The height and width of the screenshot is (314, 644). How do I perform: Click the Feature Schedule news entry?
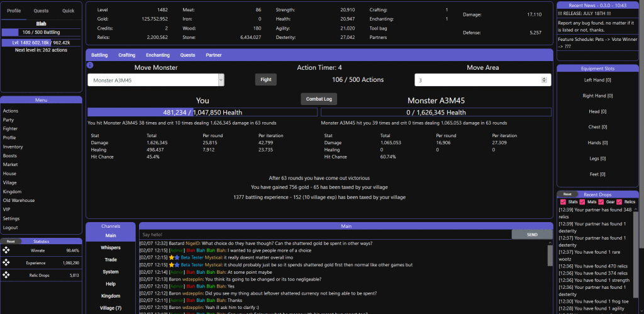click(x=597, y=43)
